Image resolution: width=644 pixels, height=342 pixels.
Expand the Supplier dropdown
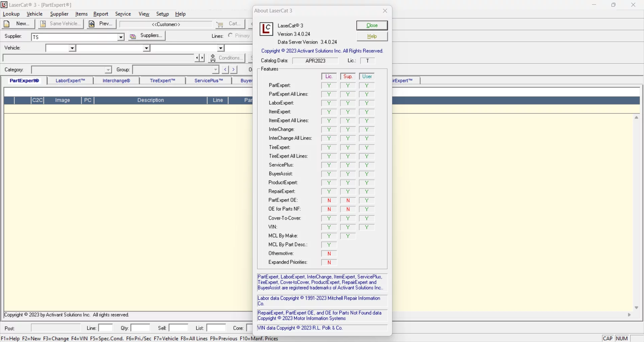click(121, 37)
